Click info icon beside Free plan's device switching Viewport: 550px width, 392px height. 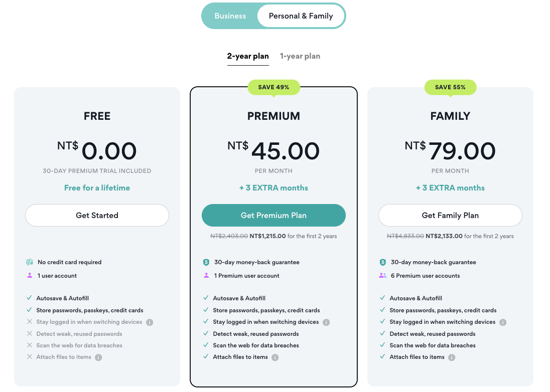pyautogui.click(x=150, y=322)
